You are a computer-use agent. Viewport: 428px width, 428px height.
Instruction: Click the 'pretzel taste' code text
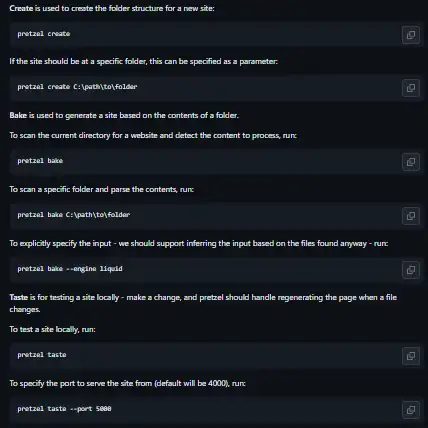coord(42,355)
